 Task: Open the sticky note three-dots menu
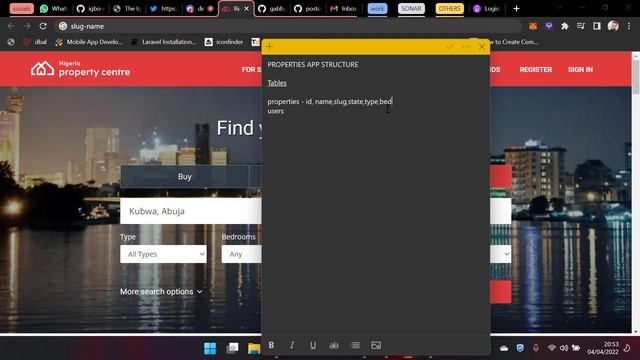(x=466, y=47)
